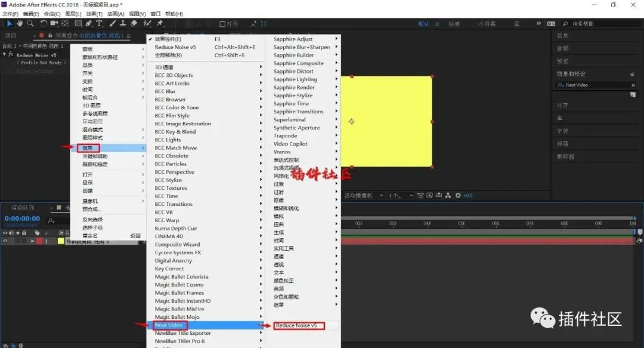This screenshot has height=348, width=644.
Task: Select the Selection arrow tool
Action: 10,23
